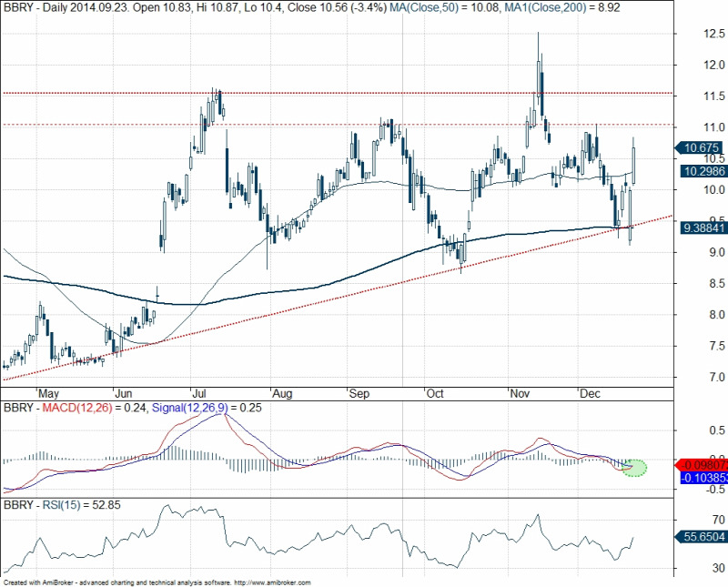Viewport: 728px width, 587px height.
Task: Click the 55.6504 RSI value label
Action: tap(702, 537)
